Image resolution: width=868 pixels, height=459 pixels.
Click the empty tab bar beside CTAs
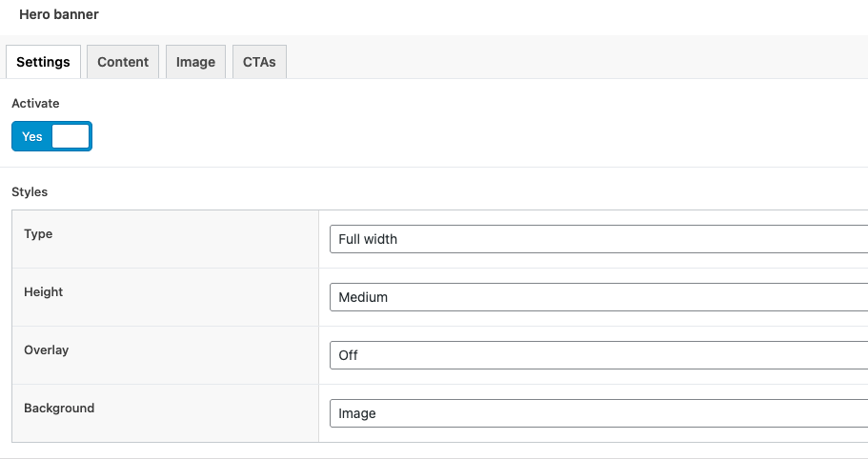click(x=575, y=57)
